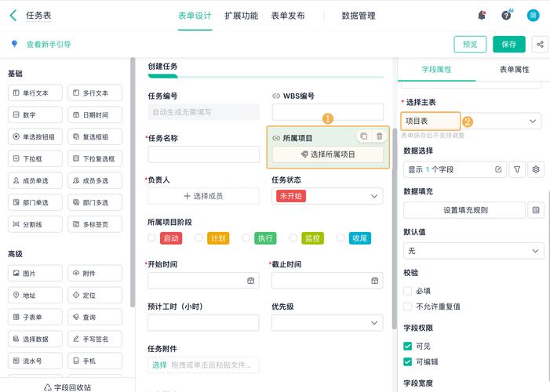Open the help question mark icon

pyautogui.click(x=506, y=16)
